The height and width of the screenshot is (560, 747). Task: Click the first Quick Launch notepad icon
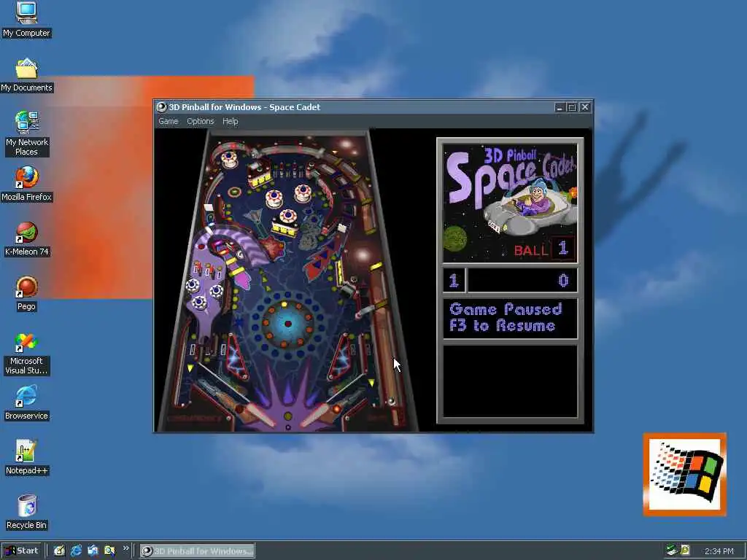[59, 551]
